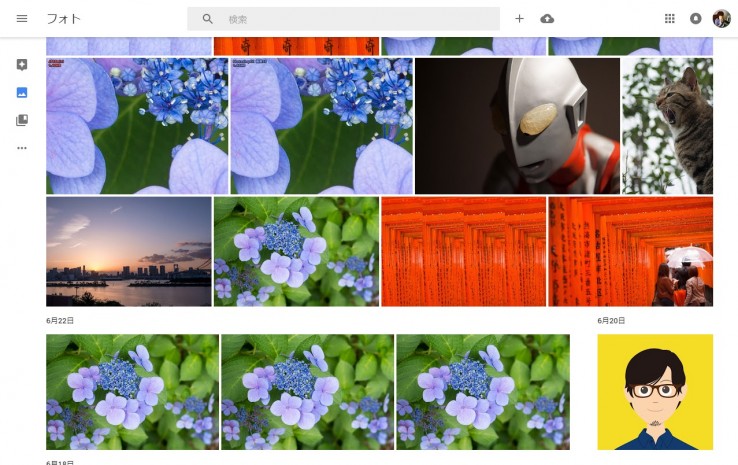
Task: Open the Albums sidebar icon
Action: [22, 121]
